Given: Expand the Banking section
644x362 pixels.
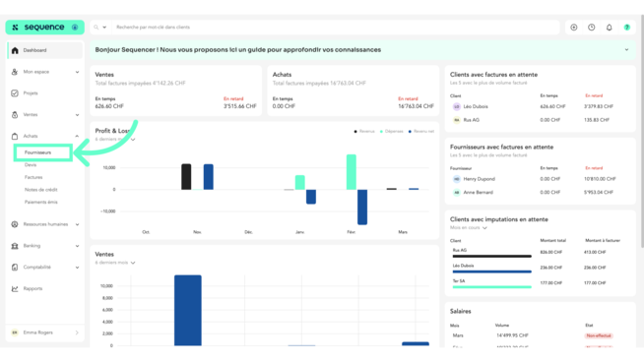Looking at the screenshot, I should [x=77, y=246].
